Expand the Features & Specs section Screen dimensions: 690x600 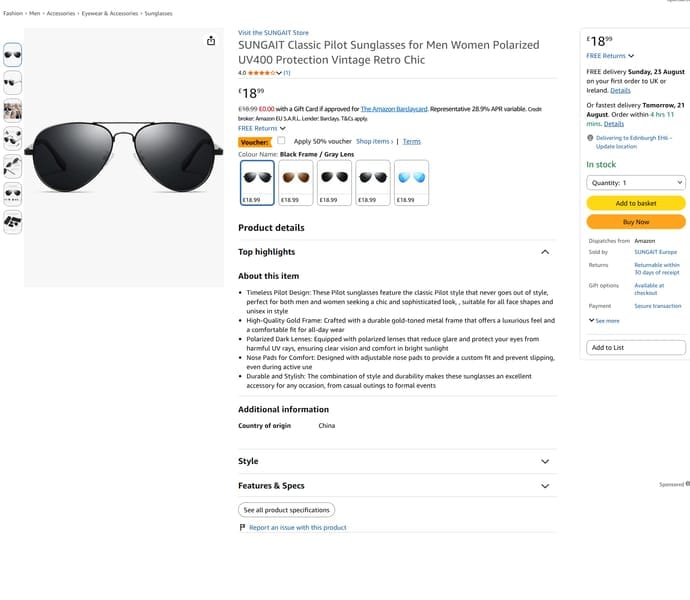[x=545, y=486]
